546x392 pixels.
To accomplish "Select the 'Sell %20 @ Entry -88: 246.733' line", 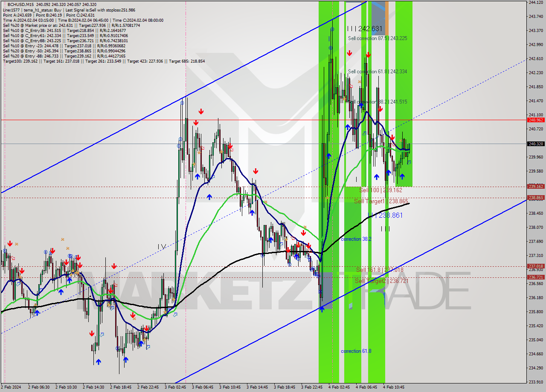I will 64,56.
